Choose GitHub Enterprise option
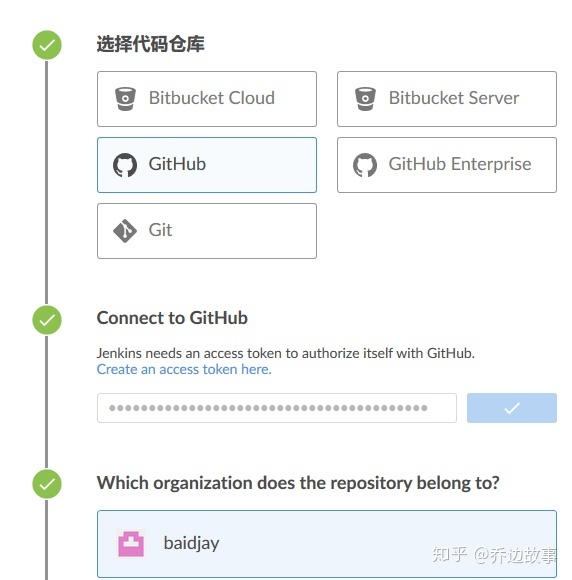This screenshot has width=572, height=580. [447, 165]
